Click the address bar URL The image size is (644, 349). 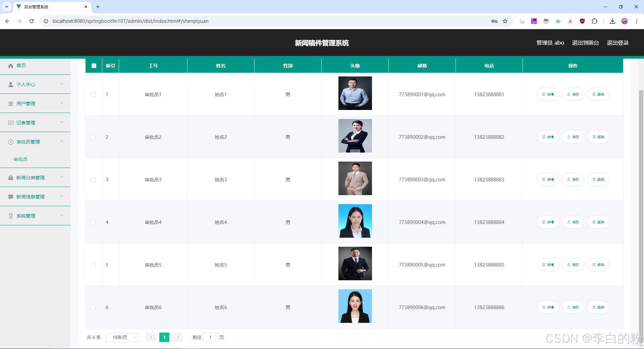(130, 21)
